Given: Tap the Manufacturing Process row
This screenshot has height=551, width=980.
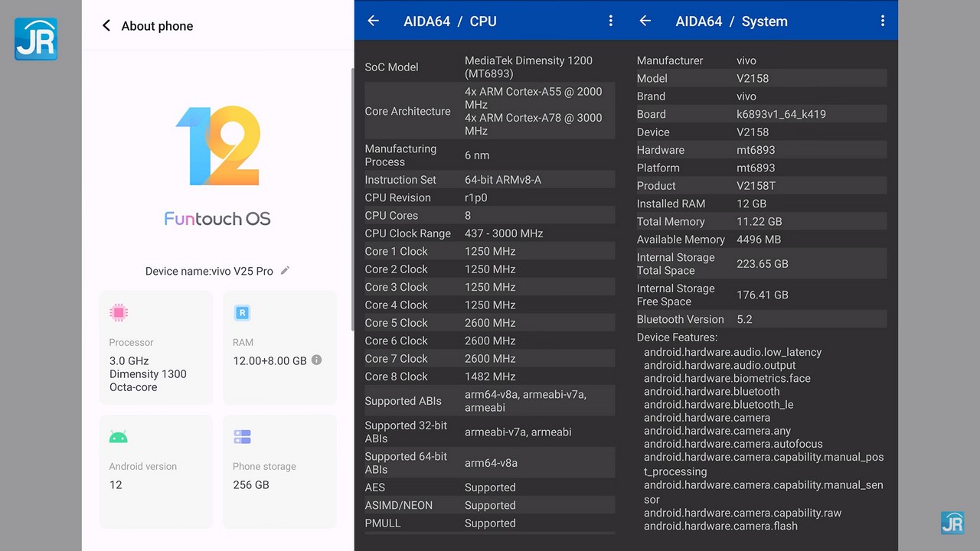Looking at the screenshot, I should coord(488,155).
